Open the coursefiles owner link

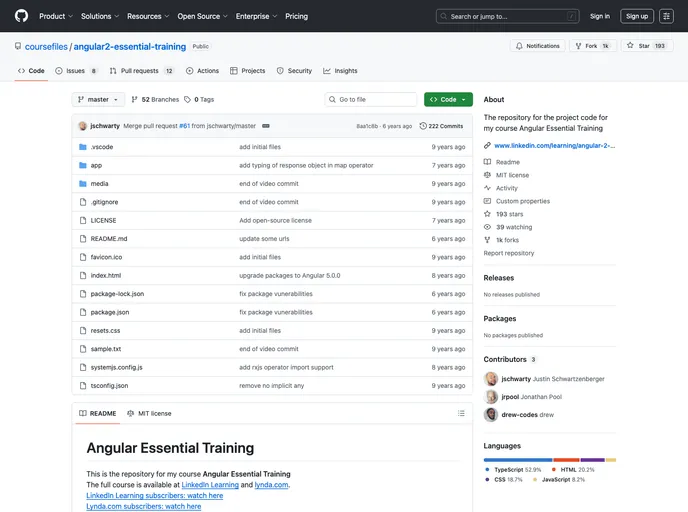point(46,47)
